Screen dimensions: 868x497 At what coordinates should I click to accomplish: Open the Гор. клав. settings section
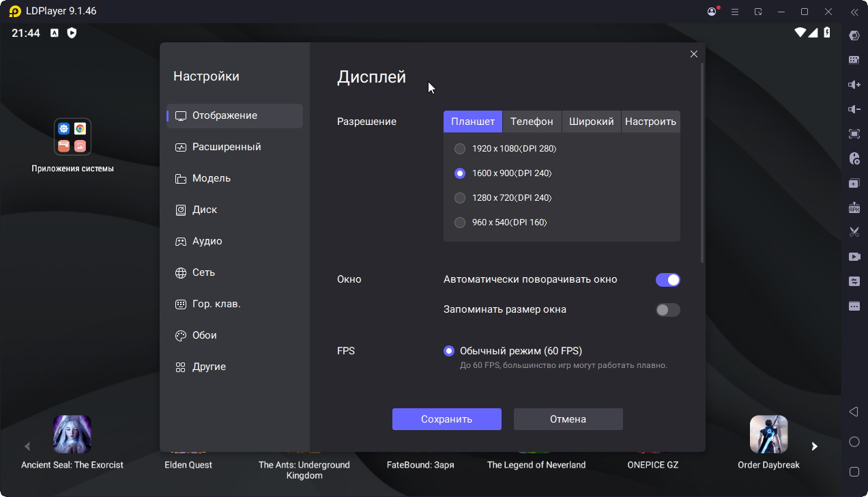tap(235, 304)
